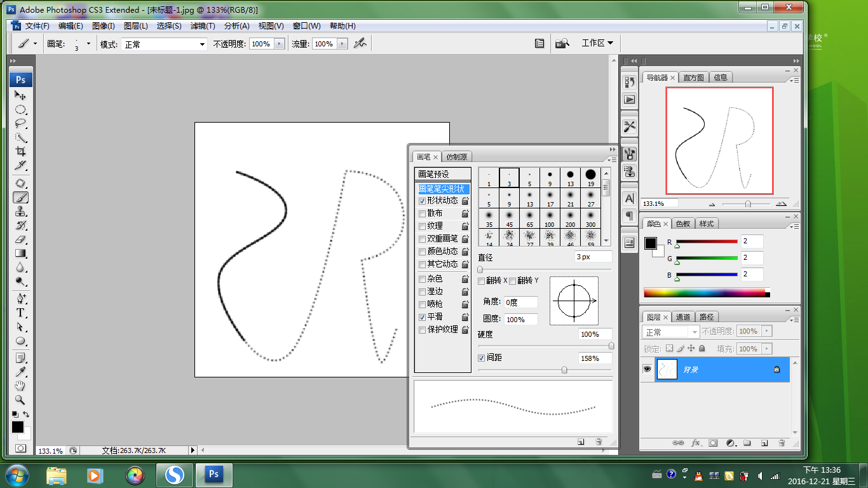
Task: Open the Actions panel play icon
Action: tap(629, 99)
